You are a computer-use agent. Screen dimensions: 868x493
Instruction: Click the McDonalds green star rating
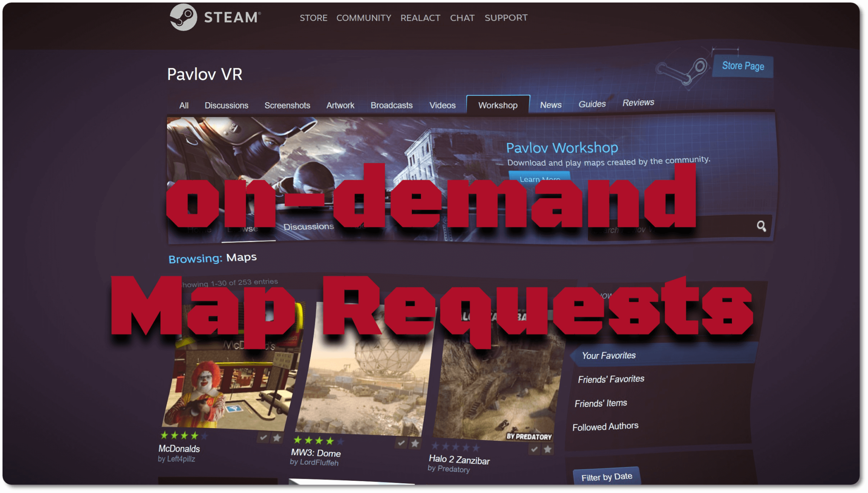tap(184, 435)
